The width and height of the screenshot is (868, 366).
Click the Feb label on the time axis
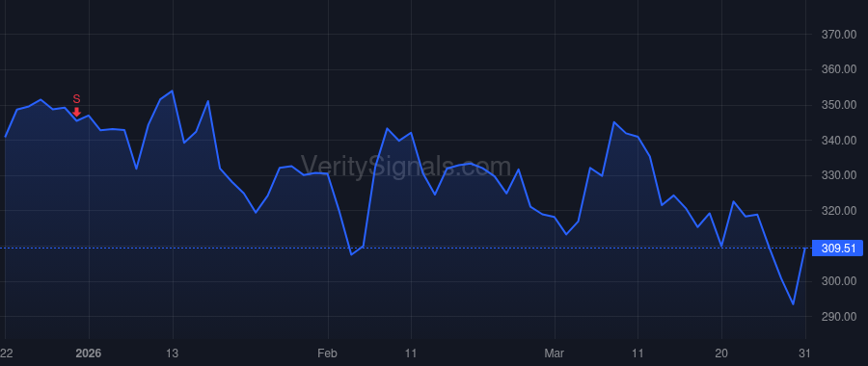[x=328, y=353]
